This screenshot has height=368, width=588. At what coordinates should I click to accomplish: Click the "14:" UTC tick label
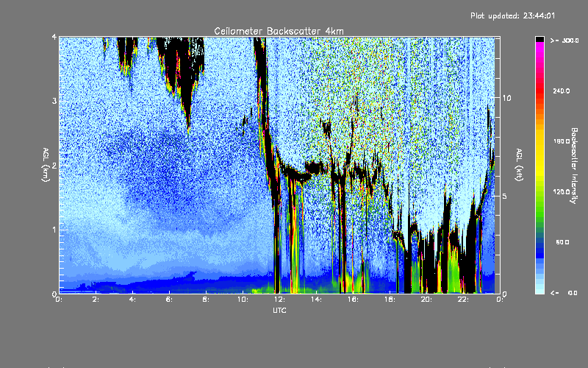click(316, 300)
